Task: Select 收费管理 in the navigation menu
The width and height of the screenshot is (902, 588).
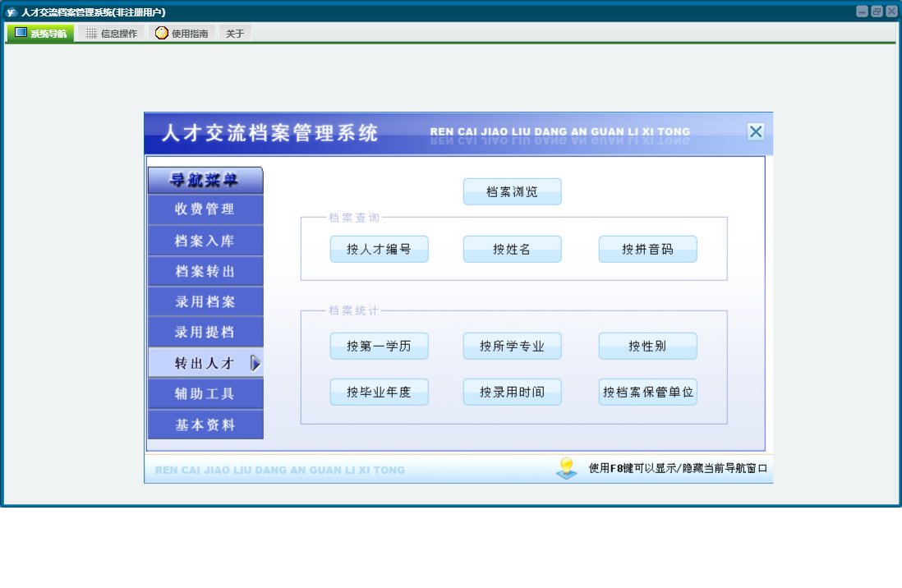Action: (x=205, y=209)
